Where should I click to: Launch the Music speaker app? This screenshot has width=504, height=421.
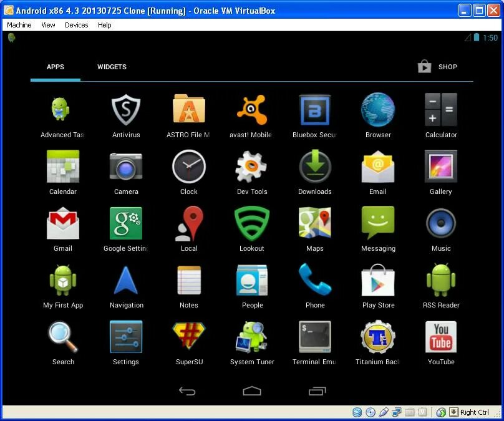[x=440, y=223]
